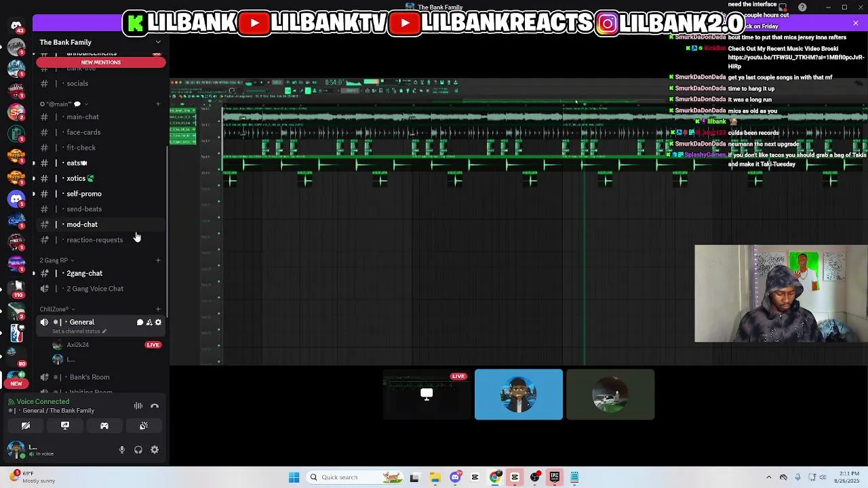Open the LIVE screen share stream tile

coord(427,394)
